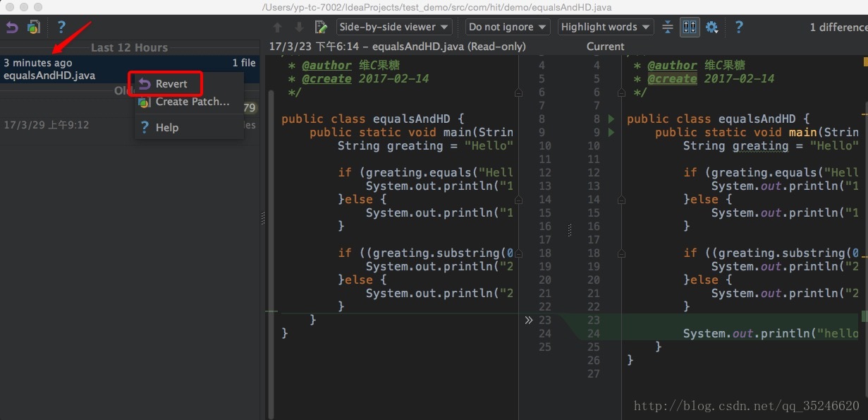Toggle collapse unchanged fragments
This screenshot has height=420, width=868.
(x=668, y=27)
